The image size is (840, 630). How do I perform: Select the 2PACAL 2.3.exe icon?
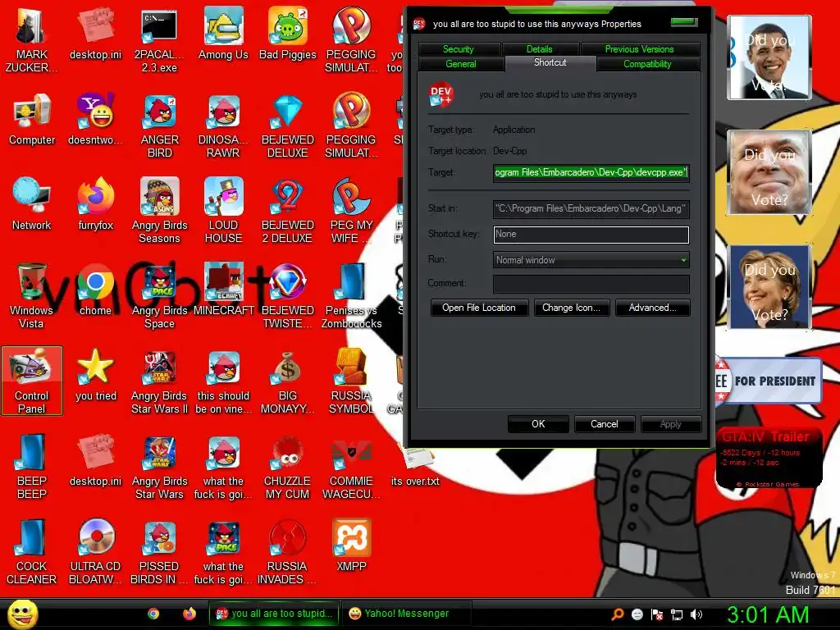[159, 39]
